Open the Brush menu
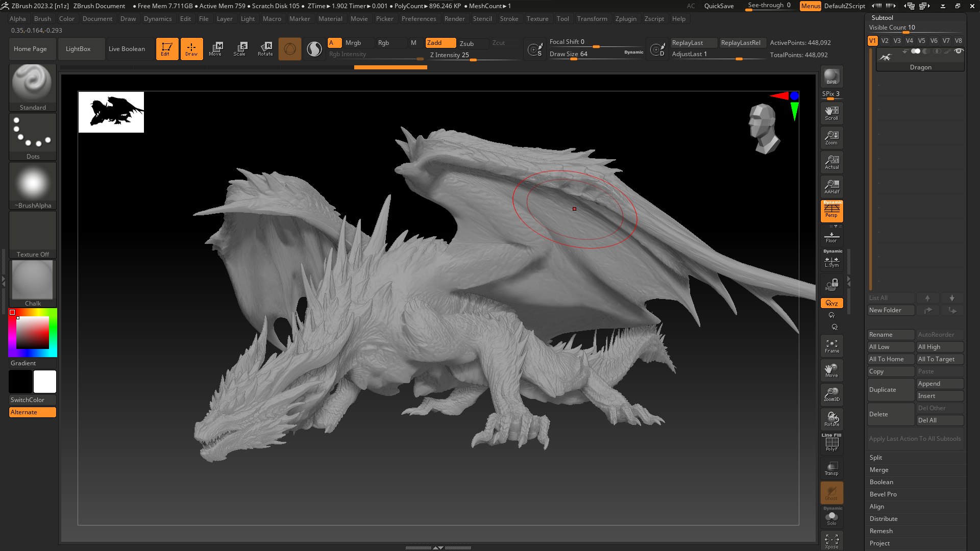 (42, 19)
